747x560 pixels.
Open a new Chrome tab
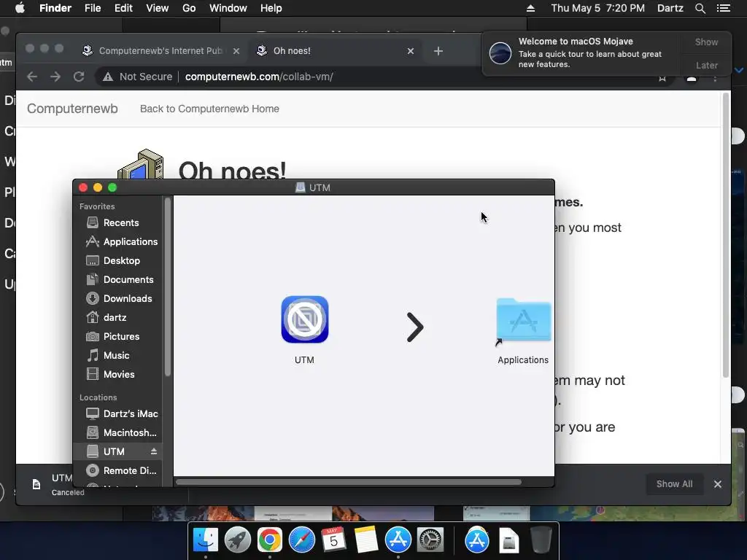click(438, 51)
